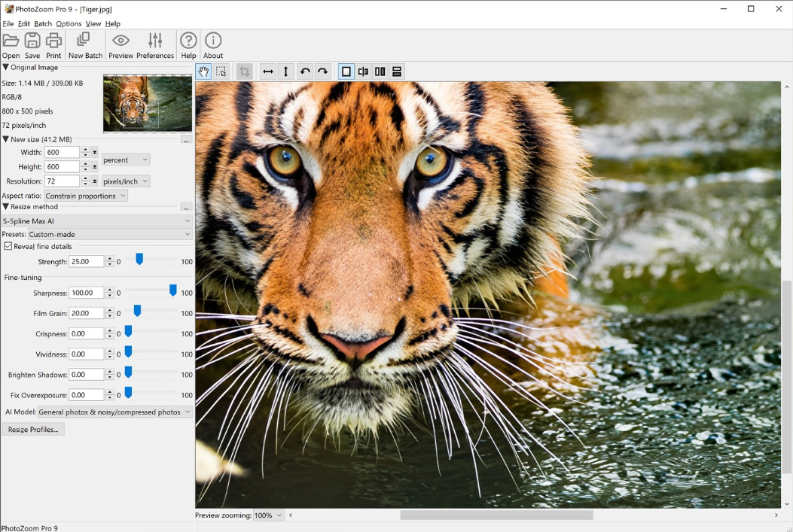Rotate the image counterclockwise

click(305, 71)
